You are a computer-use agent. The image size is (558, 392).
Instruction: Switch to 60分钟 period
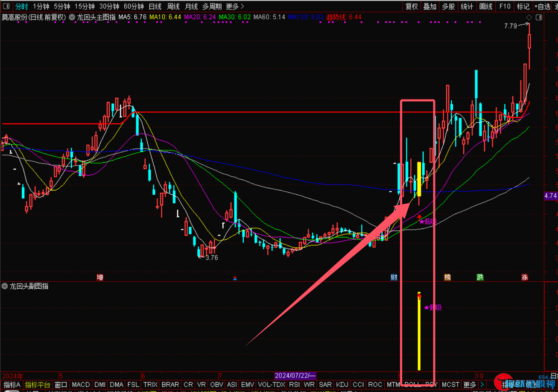coord(134,6)
